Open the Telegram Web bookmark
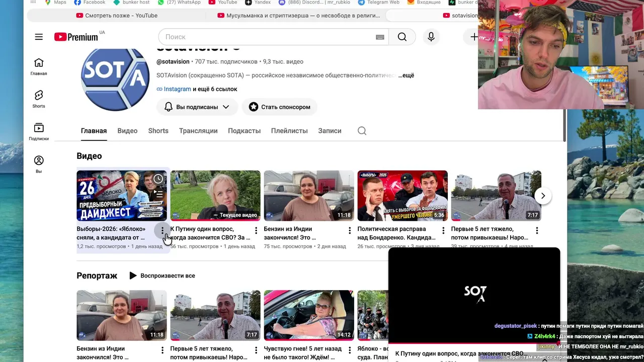 (378, 2)
